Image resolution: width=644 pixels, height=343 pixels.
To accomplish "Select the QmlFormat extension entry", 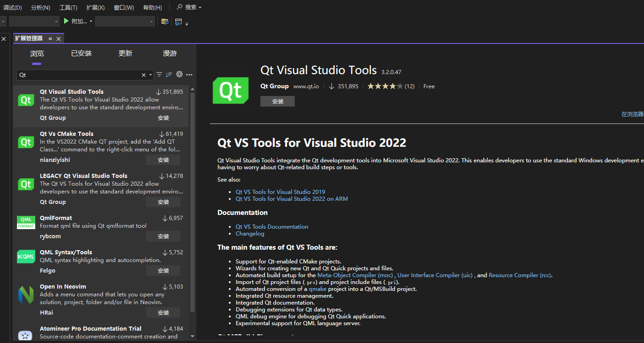I will point(101,228).
